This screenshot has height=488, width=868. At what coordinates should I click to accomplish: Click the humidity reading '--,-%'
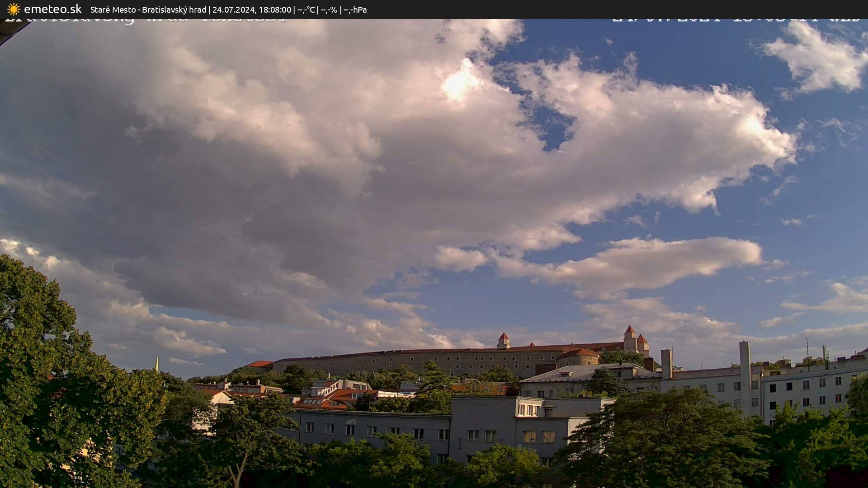pos(329,10)
